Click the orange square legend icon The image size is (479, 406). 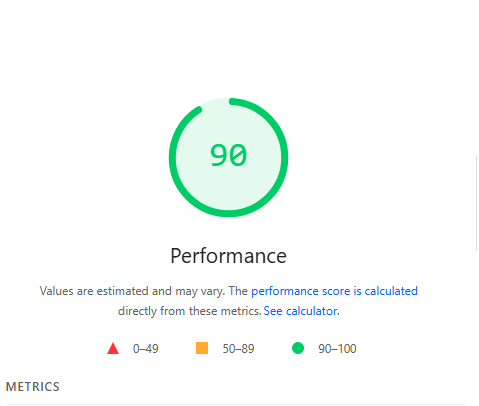click(x=202, y=348)
